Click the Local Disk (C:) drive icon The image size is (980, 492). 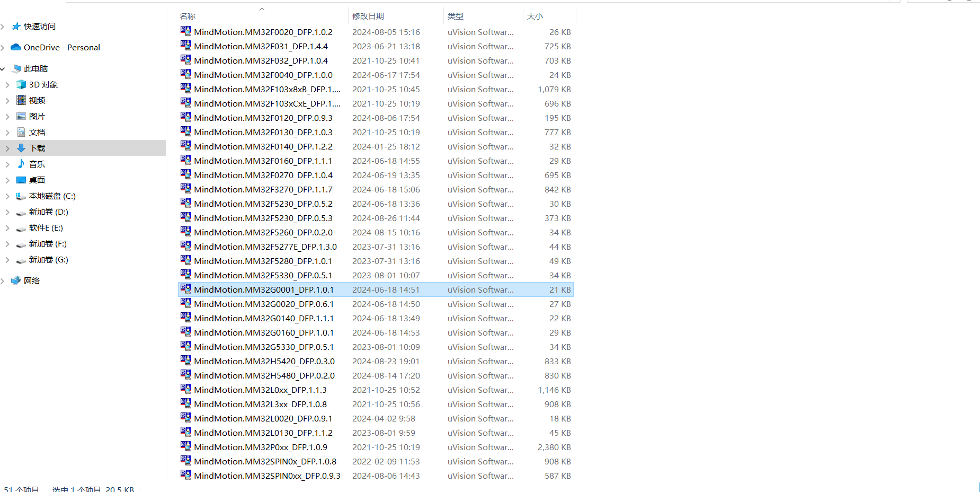[21, 196]
